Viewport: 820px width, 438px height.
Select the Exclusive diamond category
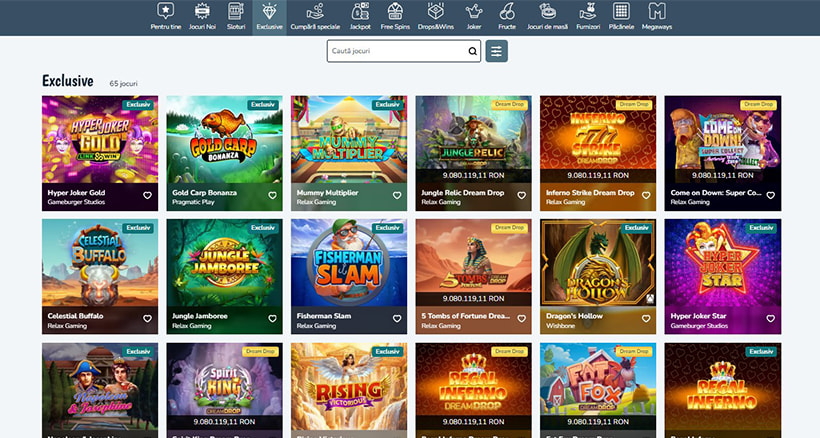269,17
